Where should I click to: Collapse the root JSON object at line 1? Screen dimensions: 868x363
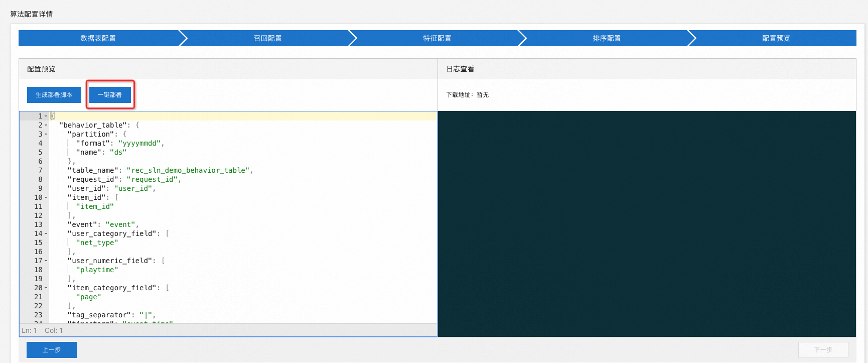pos(46,116)
